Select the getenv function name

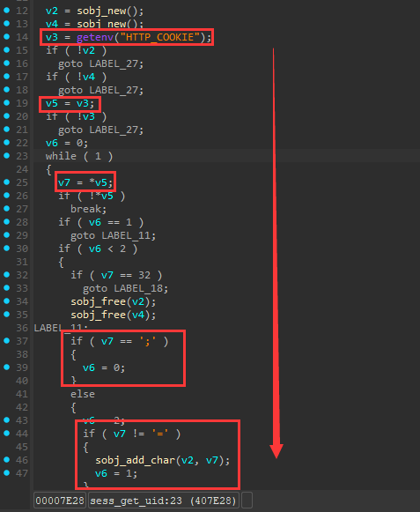click(x=95, y=37)
